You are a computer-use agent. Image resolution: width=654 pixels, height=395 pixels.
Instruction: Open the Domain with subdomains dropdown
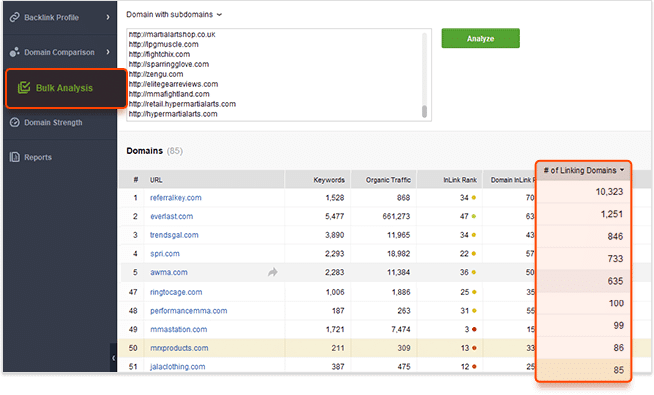pos(174,15)
